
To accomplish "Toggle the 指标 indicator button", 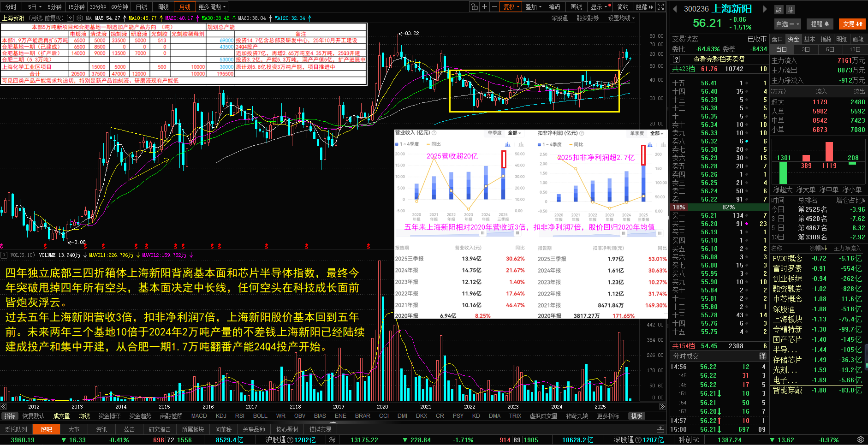I will click(x=10, y=416).
